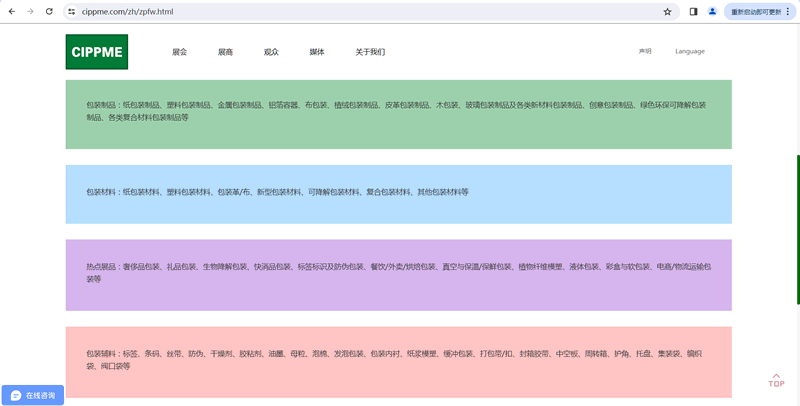The width and height of the screenshot is (800, 406).
Task: Expand the 观众 navigation menu
Action: 271,52
